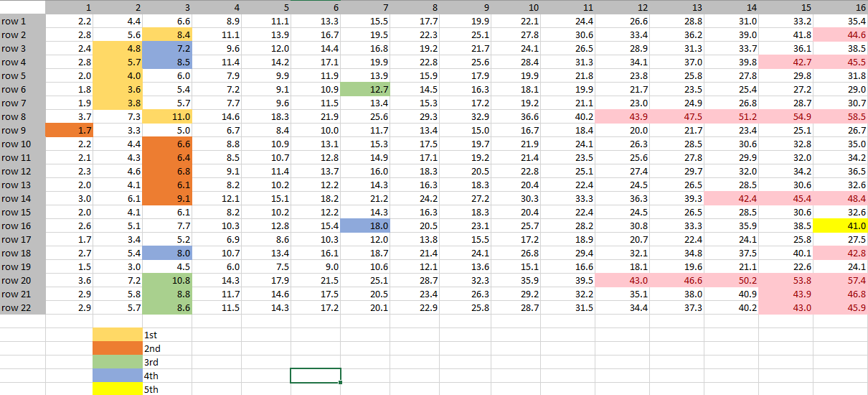
Task: Select yellow cell 41.0 in row 16
Action: coord(841,226)
